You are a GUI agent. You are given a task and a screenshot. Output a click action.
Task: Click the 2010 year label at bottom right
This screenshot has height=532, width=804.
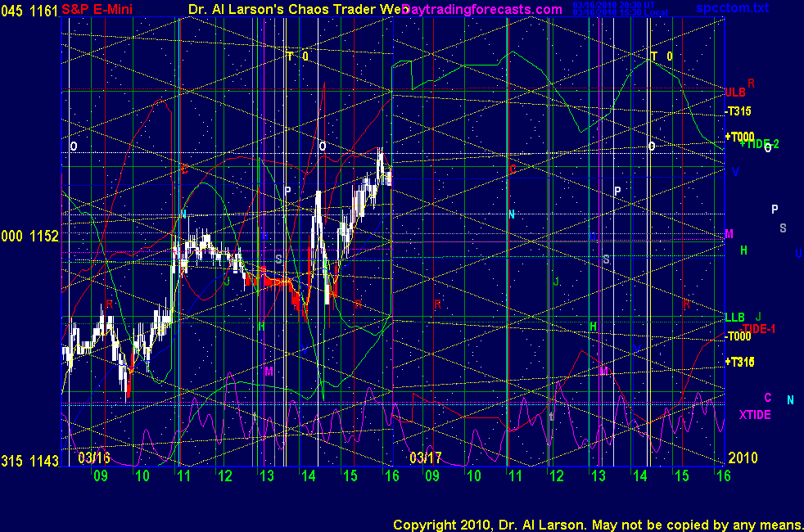pyautogui.click(x=743, y=457)
